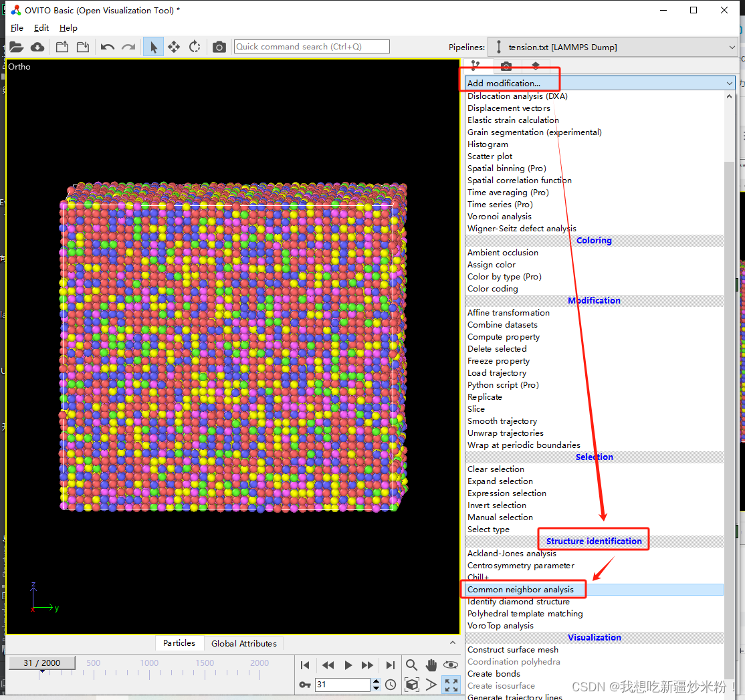Select Compute property

coord(503,337)
